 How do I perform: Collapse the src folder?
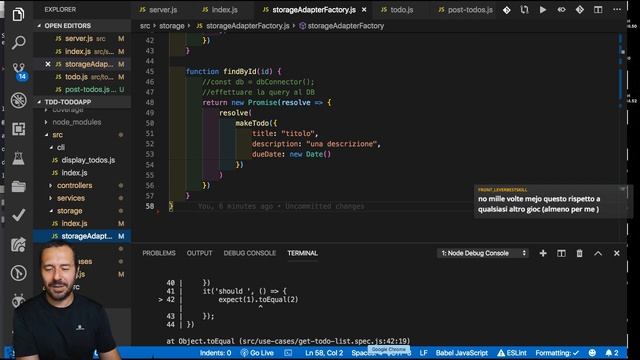pyautogui.click(x=57, y=135)
